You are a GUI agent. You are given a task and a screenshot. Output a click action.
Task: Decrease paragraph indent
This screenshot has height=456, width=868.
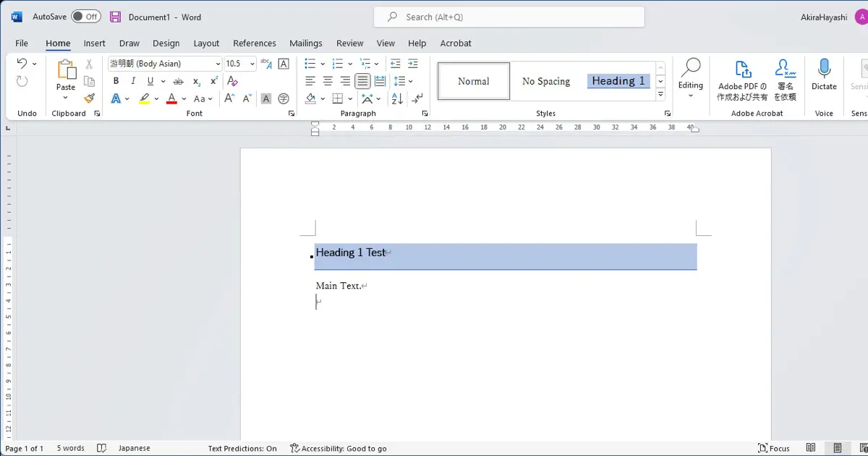pyautogui.click(x=396, y=64)
